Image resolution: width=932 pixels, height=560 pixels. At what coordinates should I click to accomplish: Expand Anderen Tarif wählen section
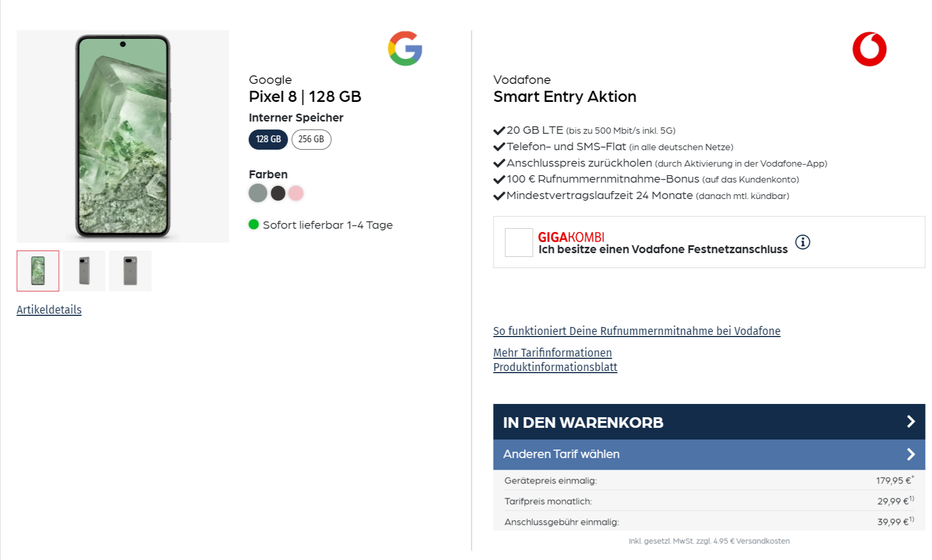(710, 454)
